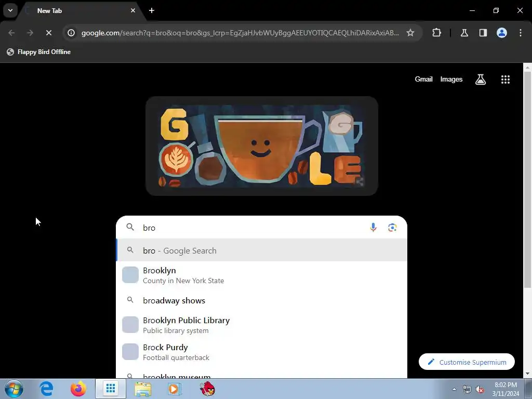This screenshot has width=532, height=399.
Task: Click the page vertical scrollbar
Action: [x=527, y=180]
